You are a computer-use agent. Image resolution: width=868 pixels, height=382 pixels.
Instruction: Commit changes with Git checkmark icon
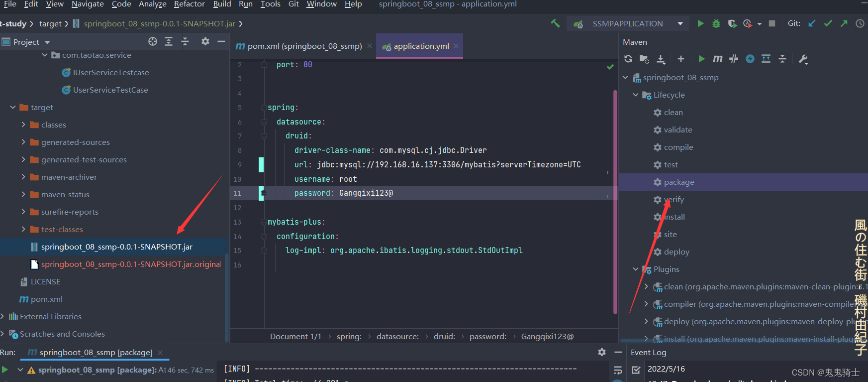(828, 23)
